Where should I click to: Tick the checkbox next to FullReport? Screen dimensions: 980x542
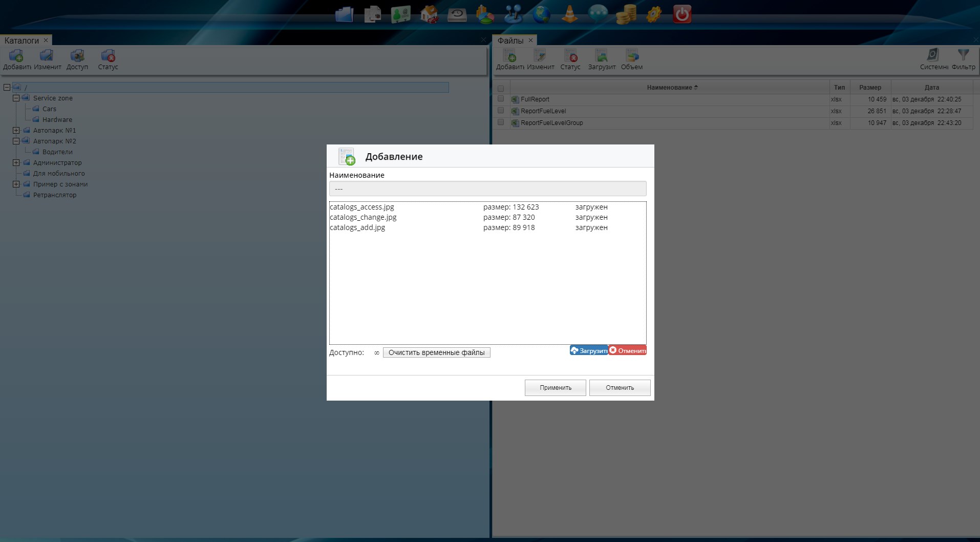coord(501,99)
